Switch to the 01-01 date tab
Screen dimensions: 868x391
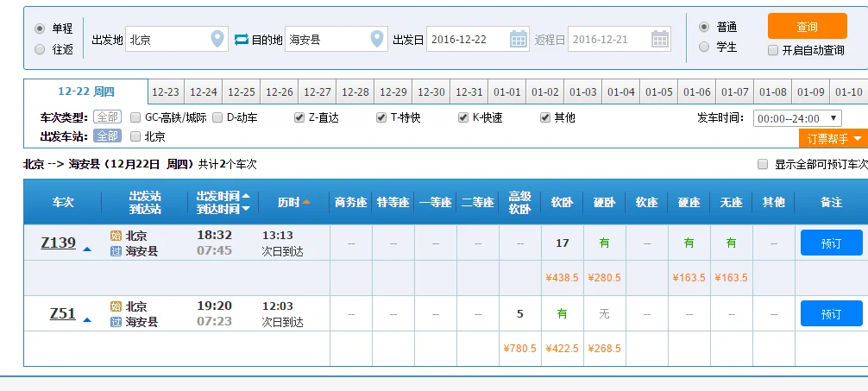click(x=507, y=92)
